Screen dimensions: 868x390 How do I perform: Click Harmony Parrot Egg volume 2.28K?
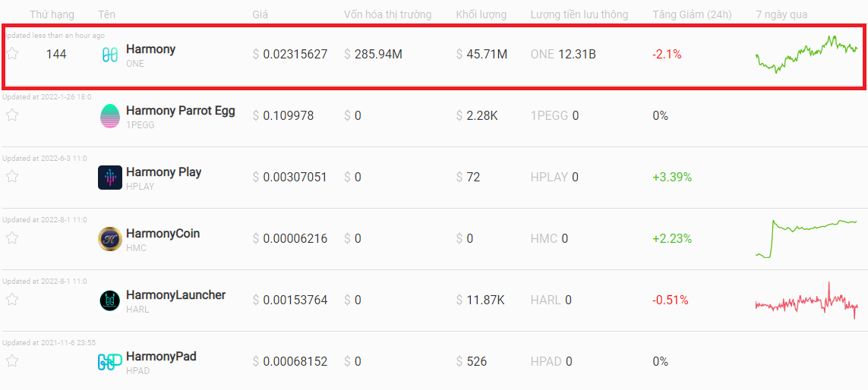click(477, 115)
